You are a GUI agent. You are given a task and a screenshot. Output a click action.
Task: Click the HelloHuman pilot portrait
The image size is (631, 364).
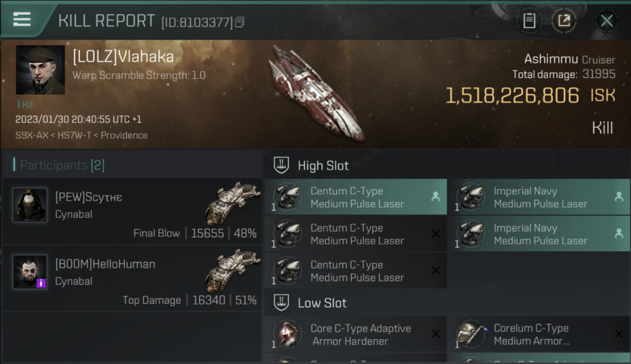(x=30, y=272)
